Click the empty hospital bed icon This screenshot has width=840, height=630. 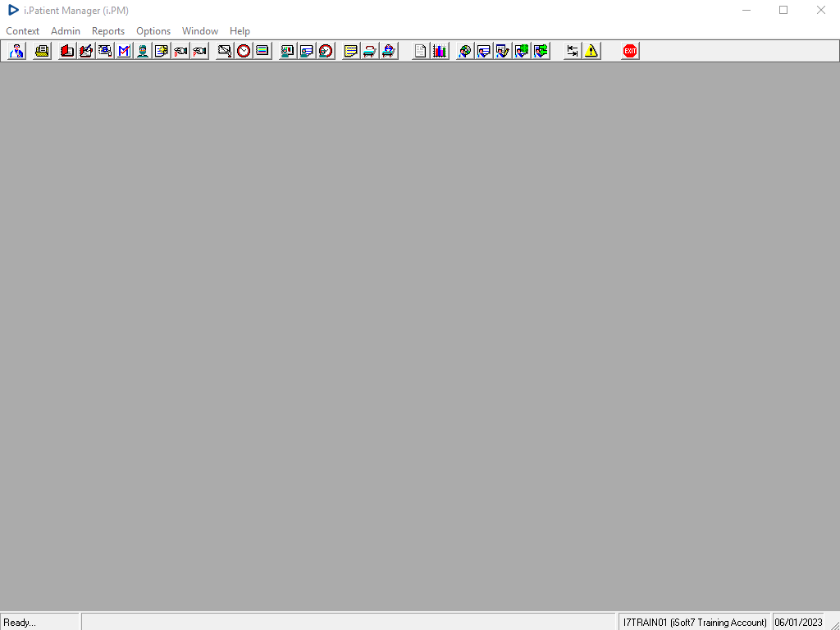pyautogui.click(x=370, y=51)
